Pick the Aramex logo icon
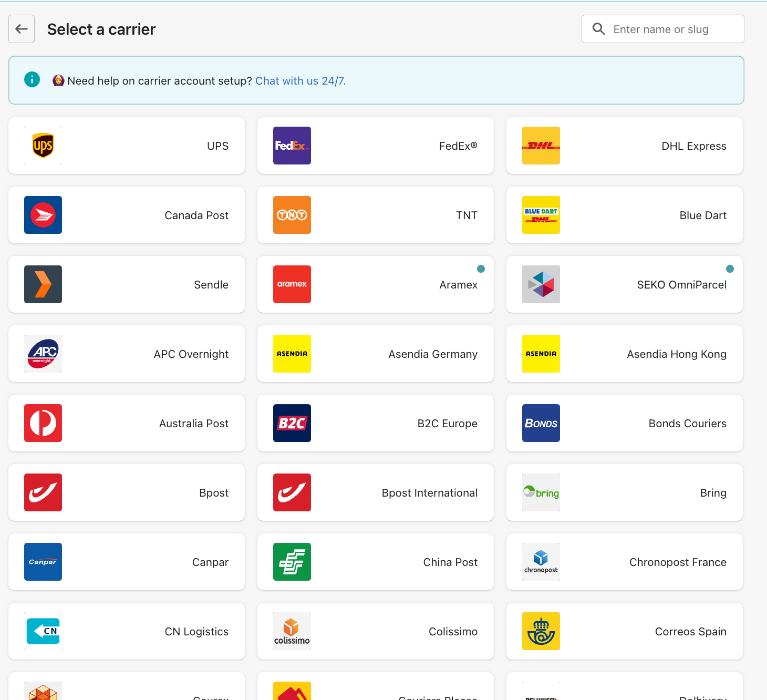The image size is (767, 700). pos(292,284)
